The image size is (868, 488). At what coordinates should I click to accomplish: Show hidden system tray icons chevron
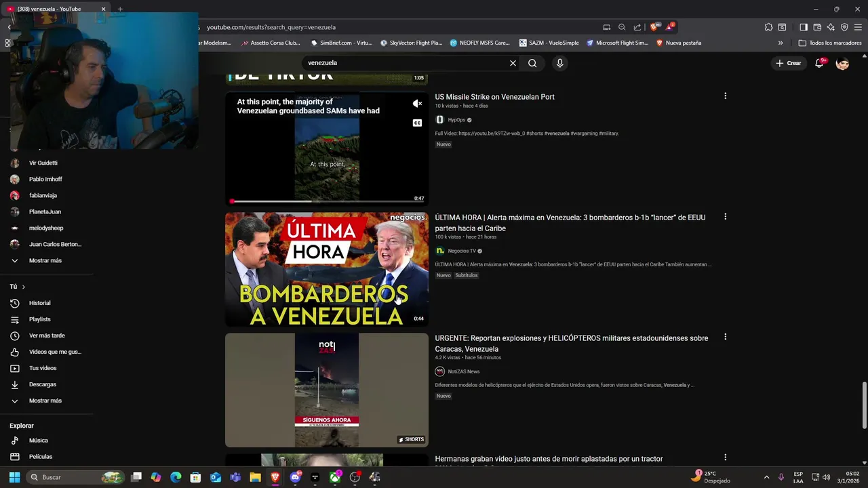[x=766, y=477]
